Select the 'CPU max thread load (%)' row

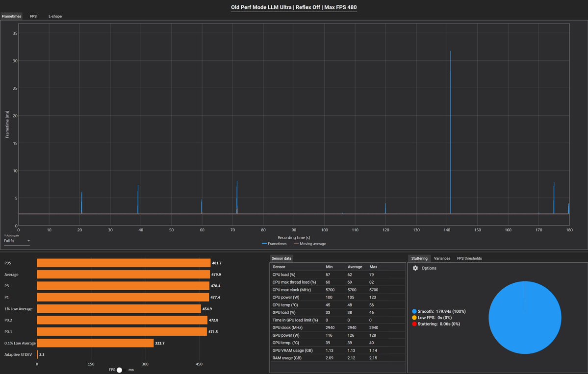coord(337,282)
